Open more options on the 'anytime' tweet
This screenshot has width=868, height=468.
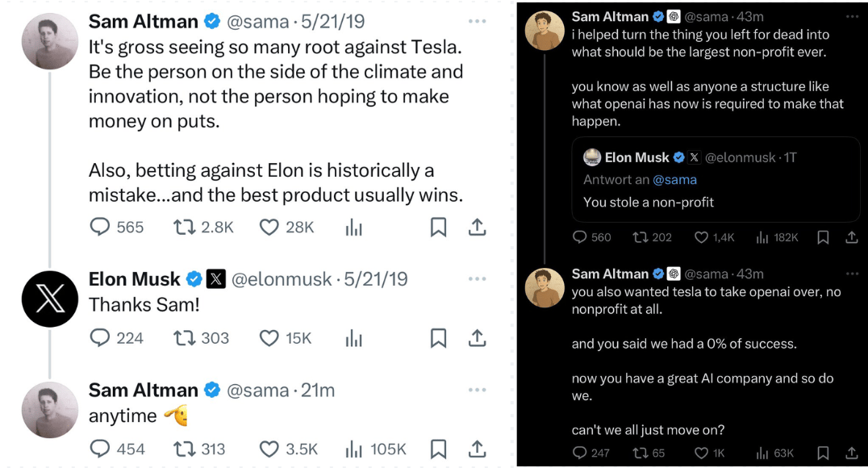click(477, 390)
